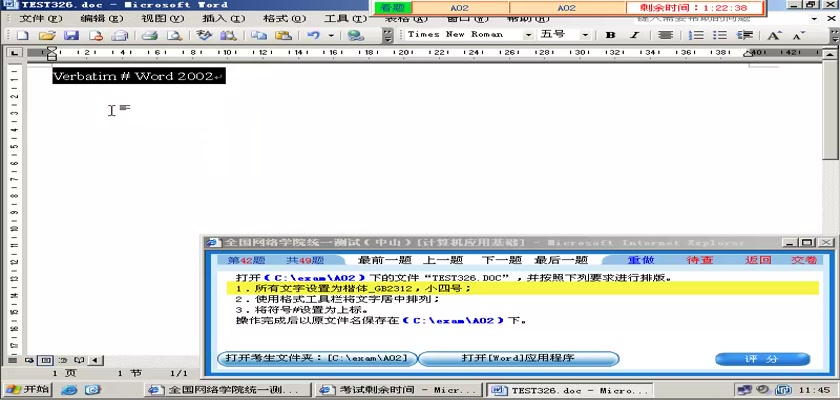The width and height of the screenshot is (840, 400).
Task: Open the 格式 menu
Action: [x=284, y=18]
